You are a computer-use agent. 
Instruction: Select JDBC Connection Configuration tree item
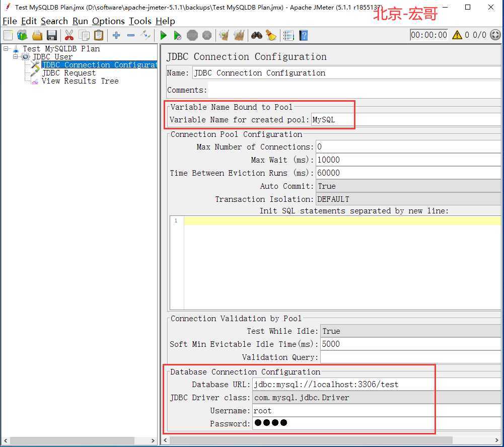coord(99,65)
